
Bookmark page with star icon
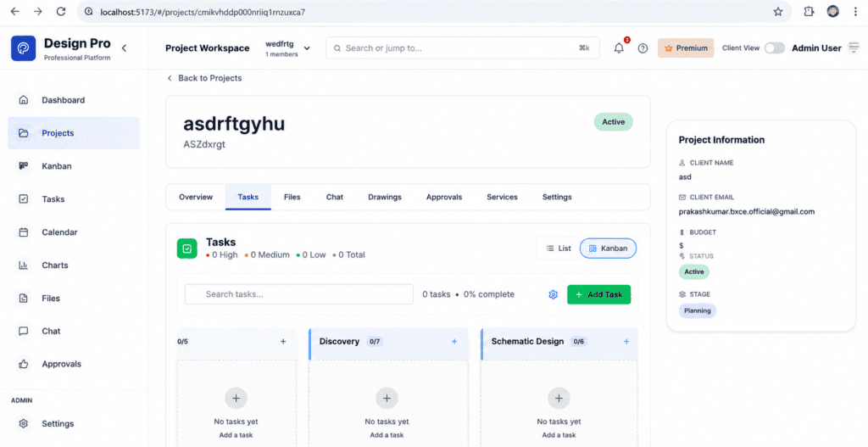click(778, 12)
